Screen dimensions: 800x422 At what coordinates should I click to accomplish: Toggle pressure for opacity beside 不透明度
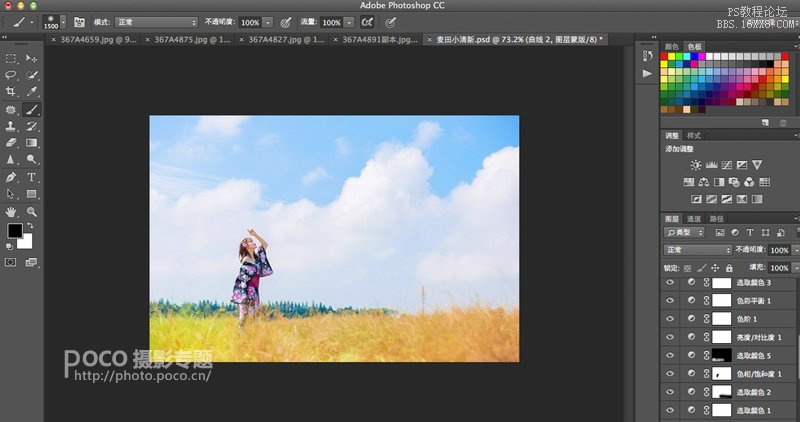pyautogui.click(x=286, y=22)
